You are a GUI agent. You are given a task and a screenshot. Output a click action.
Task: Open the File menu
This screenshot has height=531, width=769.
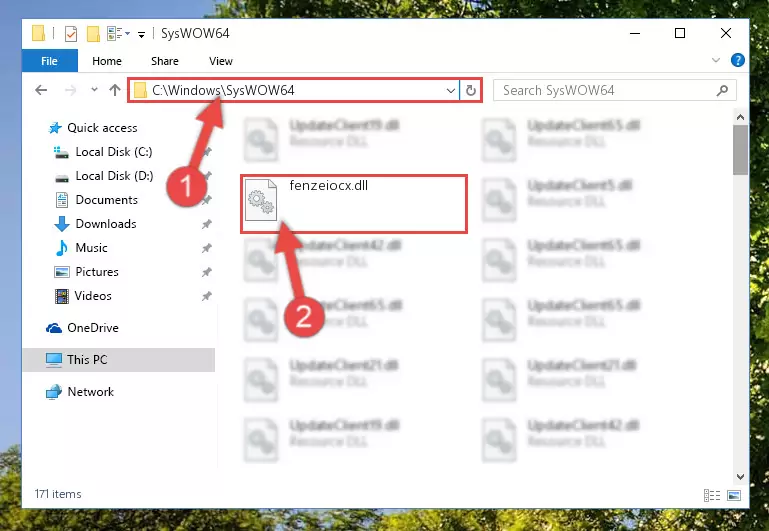(x=50, y=61)
